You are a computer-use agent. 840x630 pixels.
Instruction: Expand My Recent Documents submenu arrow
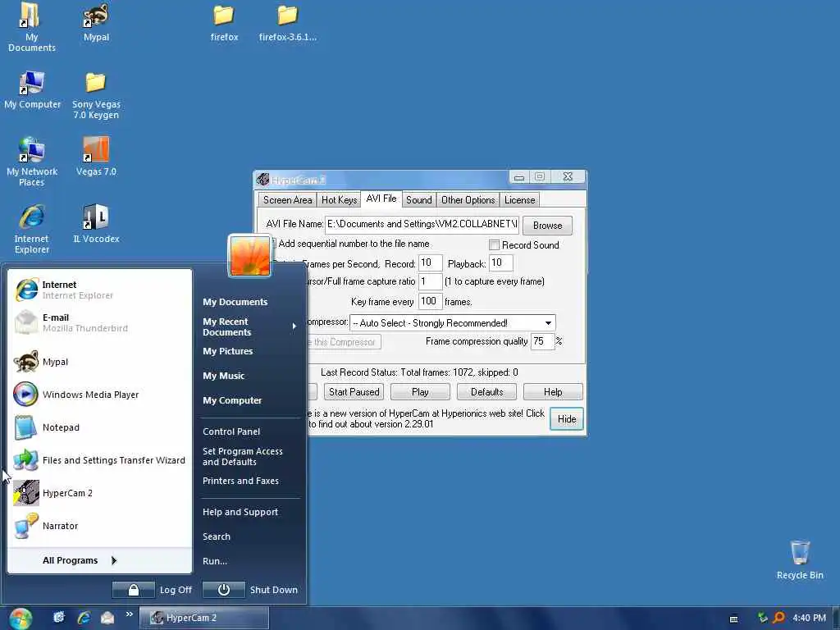pos(294,326)
